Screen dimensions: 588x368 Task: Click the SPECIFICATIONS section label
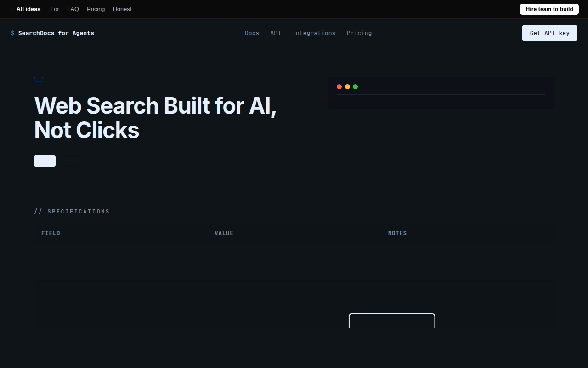click(x=72, y=212)
